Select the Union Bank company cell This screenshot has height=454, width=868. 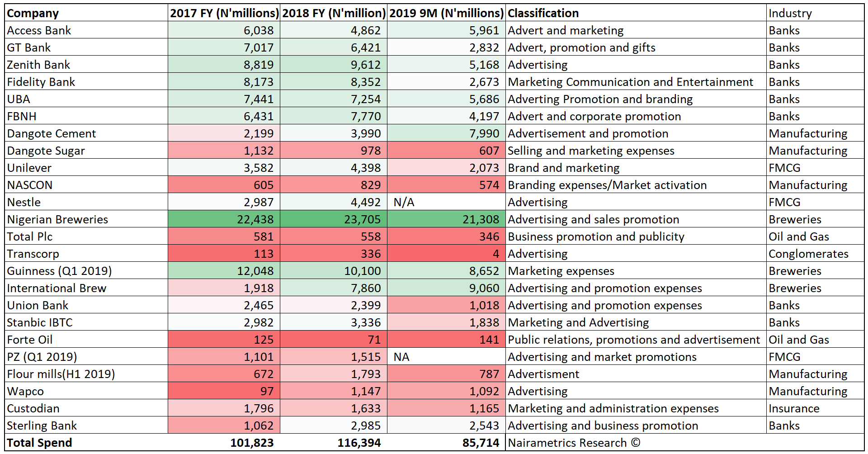86,305
